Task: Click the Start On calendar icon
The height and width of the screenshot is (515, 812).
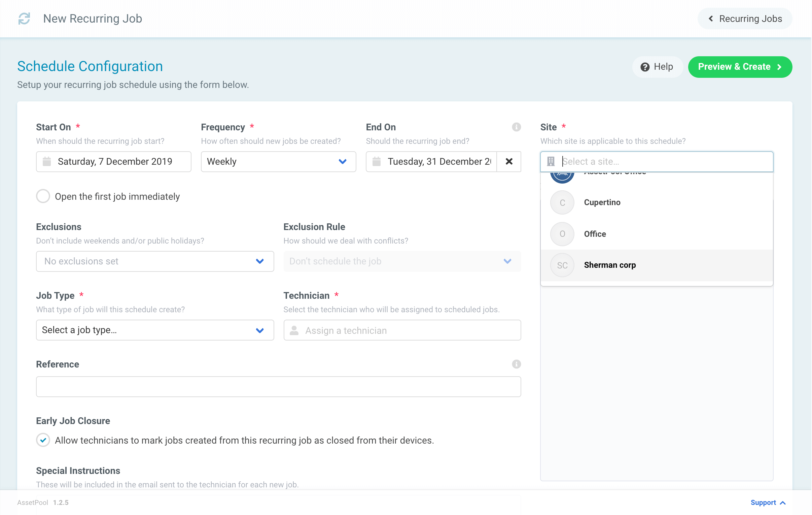Action: (x=47, y=161)
